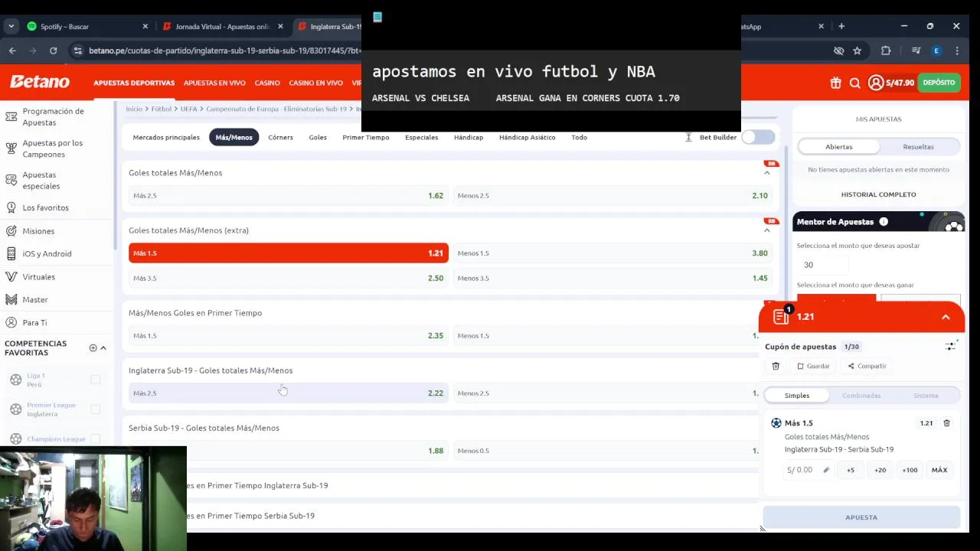Screen dimensions: 980x551
Task: Open a new browser tab
Action: click(841, 26)
